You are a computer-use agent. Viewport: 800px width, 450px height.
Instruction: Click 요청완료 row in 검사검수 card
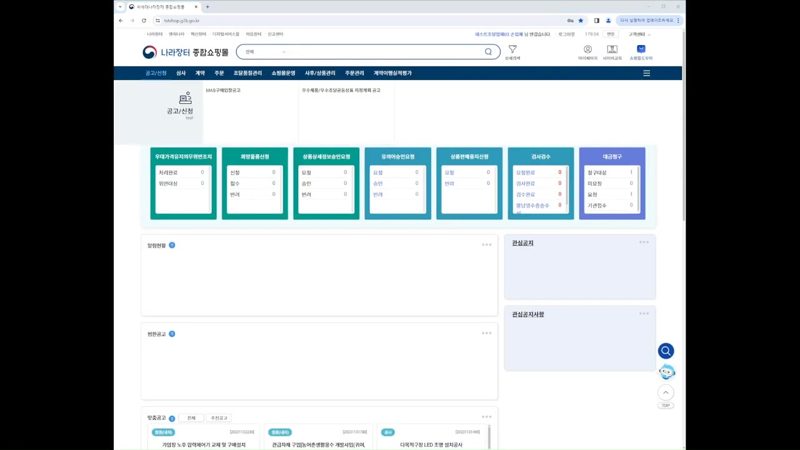pyautogui.click(x=539, y=172)
